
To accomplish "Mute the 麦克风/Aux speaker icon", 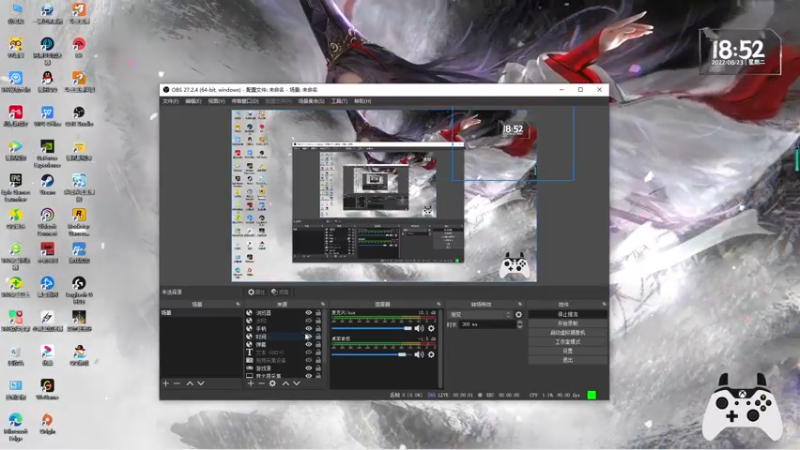I will click(419, 328).
